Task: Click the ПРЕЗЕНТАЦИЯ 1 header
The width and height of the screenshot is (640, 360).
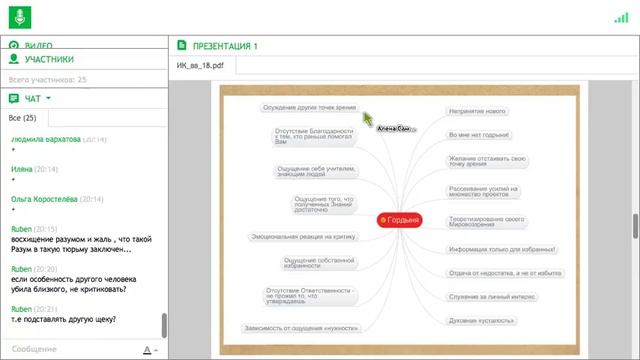Action: point(225,46)
